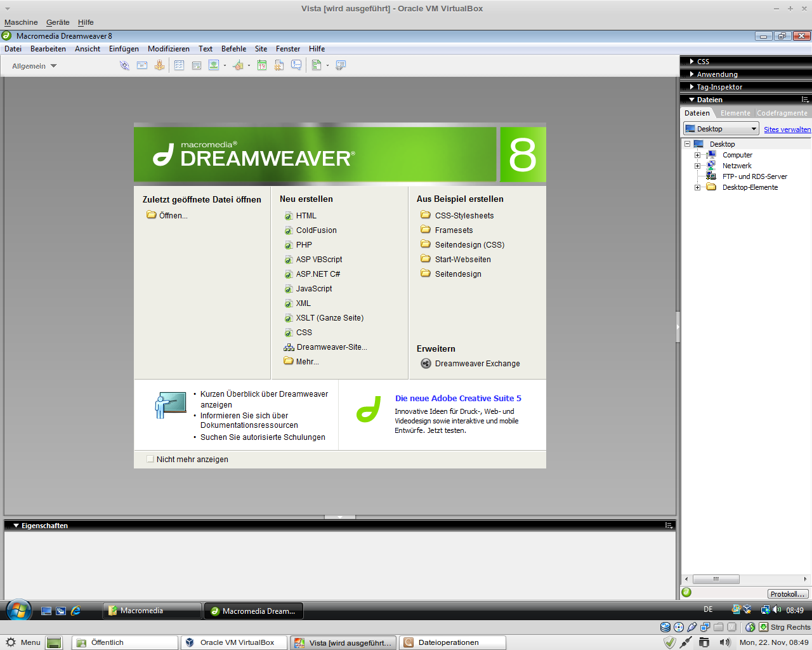Click the Dreamweaver Exchange icon
Screen dimensions: 812x650
pyautogui.click(x=426, y=364)
